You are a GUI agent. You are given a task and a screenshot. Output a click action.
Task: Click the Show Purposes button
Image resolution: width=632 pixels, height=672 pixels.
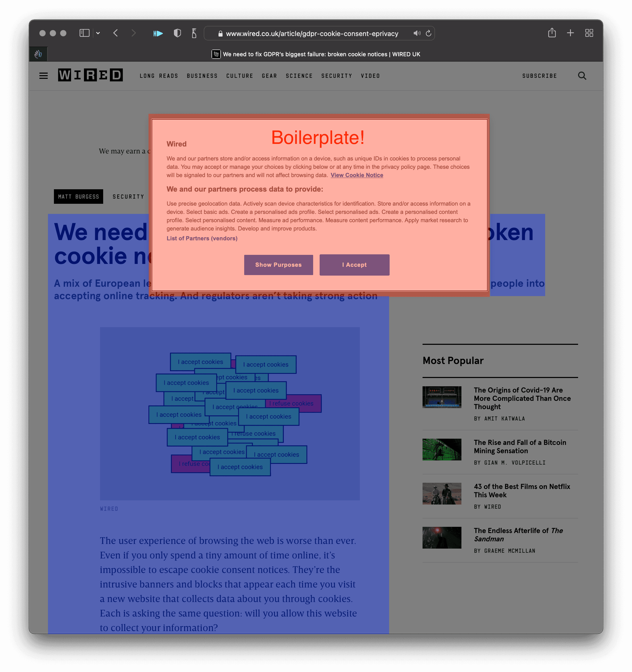(278, 265)
